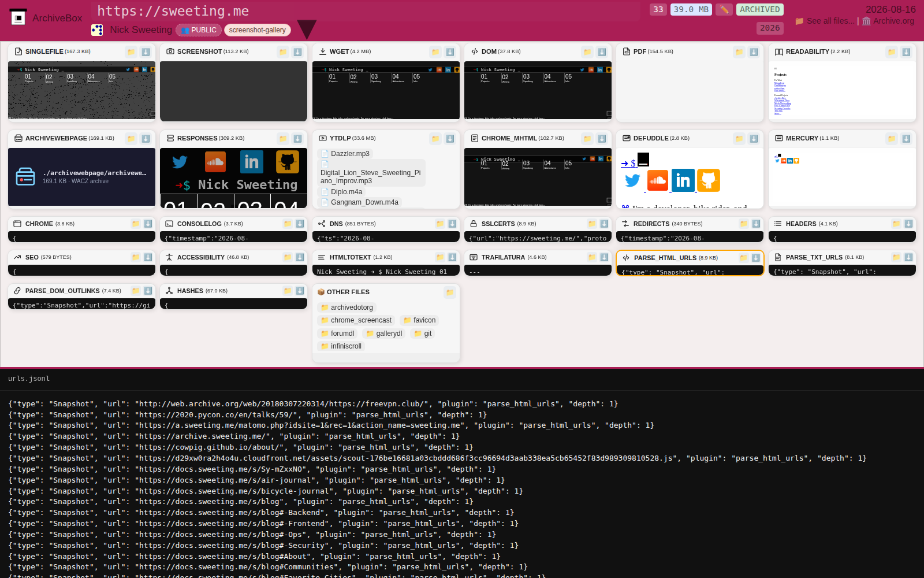Download the ARCHIVEWEBPAGE output

point(146,139)
